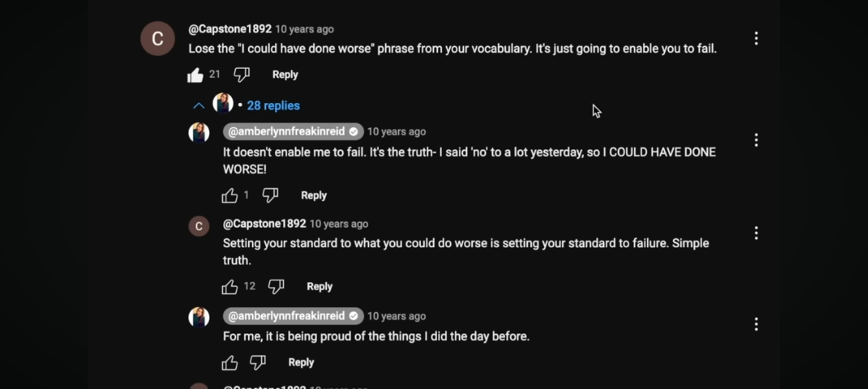Screen dimensions: 868x389
Task: Collapse the 28 replies thread chevron
Action: [x=199, y=106]
